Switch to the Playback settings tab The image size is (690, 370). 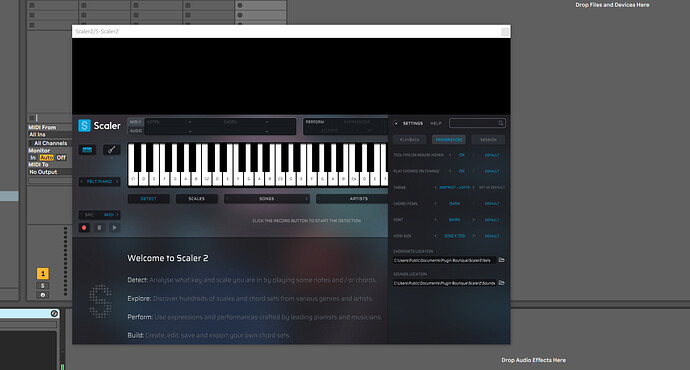coord(410,139)
